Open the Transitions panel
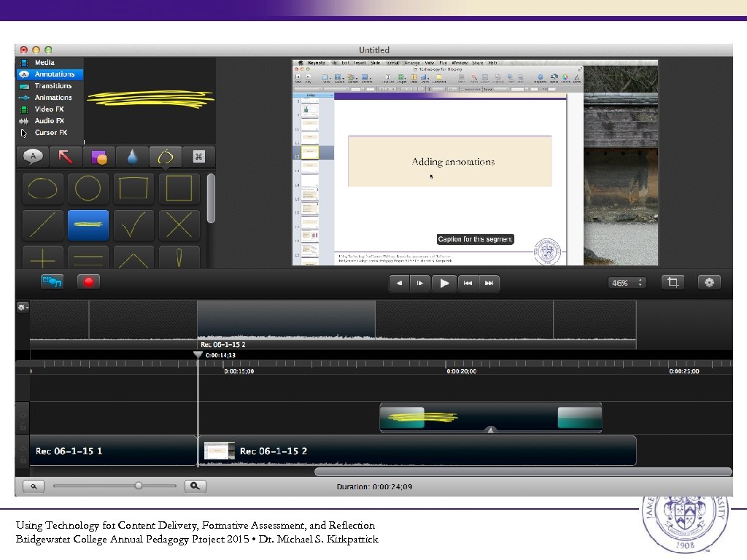 click(x=47, y=85)
